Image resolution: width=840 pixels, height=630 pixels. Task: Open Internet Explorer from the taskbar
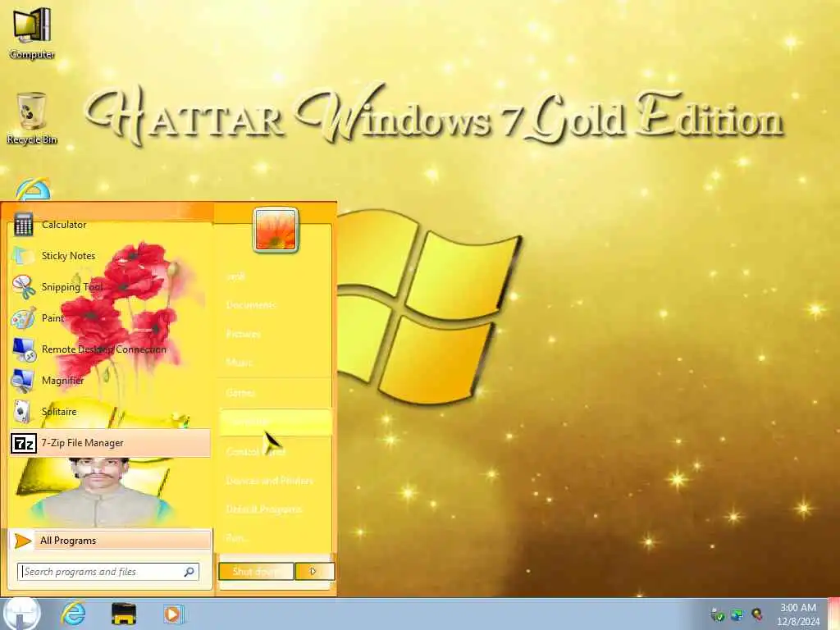(73, 614)
